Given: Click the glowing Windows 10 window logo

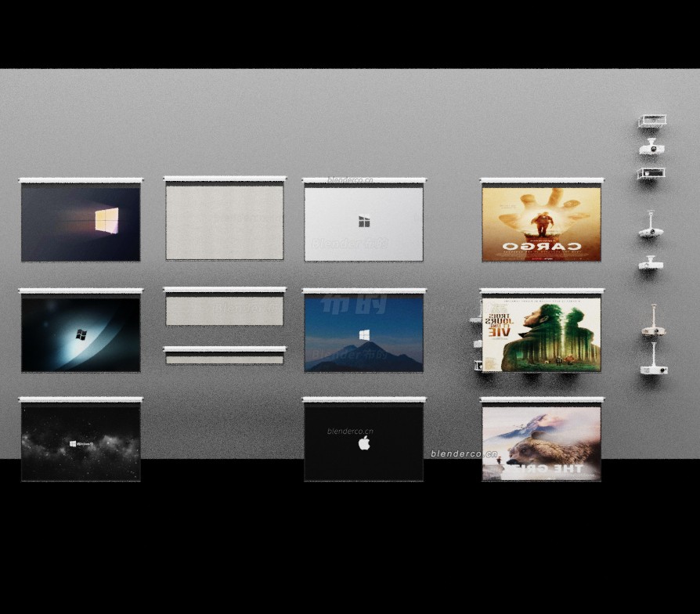Looking at the screenshot, I should click(107, 221).
